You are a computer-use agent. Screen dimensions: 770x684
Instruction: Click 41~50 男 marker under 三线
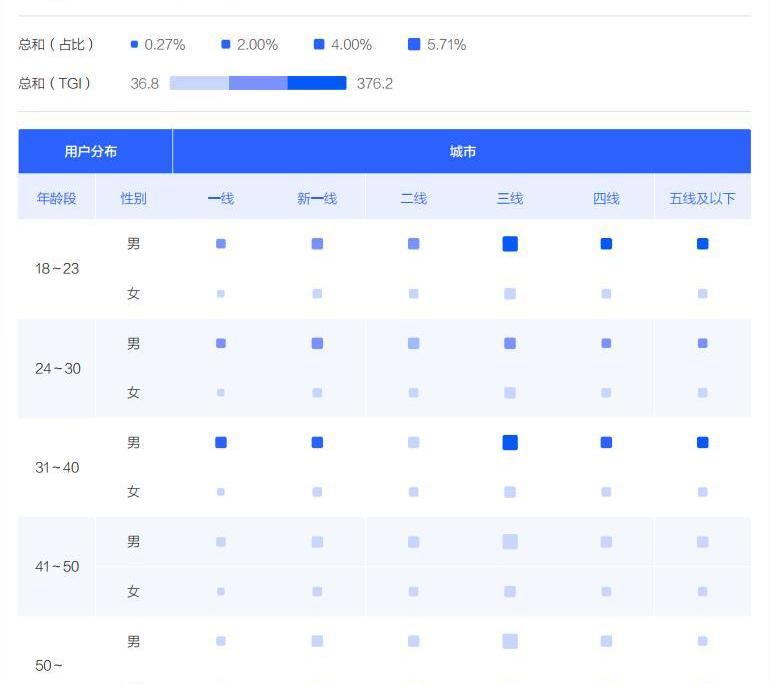tap(510, 542)
